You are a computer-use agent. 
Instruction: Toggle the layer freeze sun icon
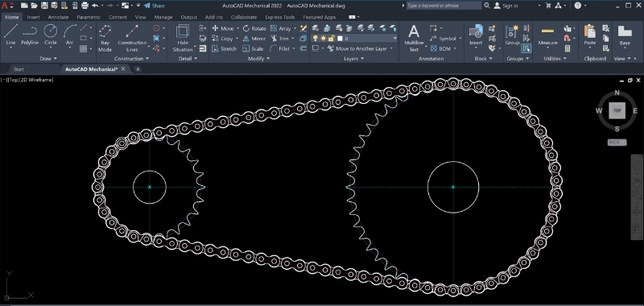click(x=324, y=38)
